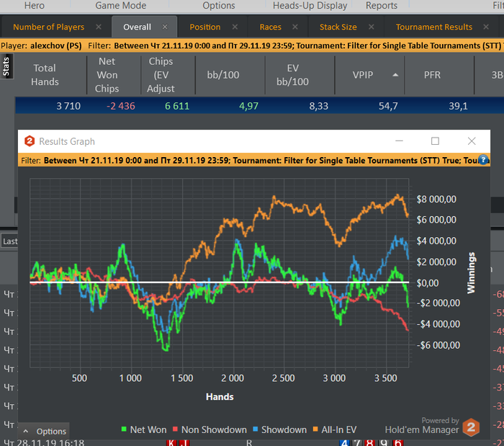Close the Races tab

pyautogui.click(x=295, y=27)
